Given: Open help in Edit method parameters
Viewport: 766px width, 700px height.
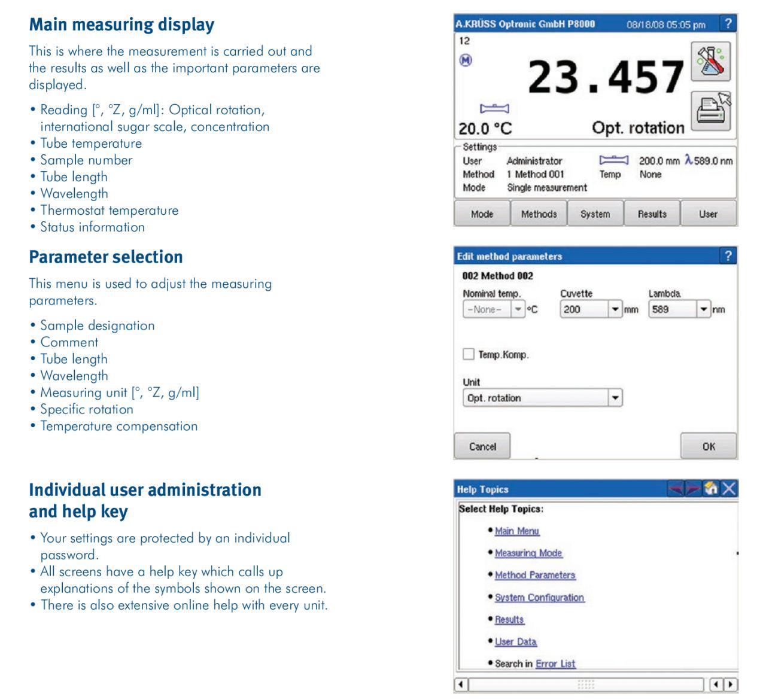Looking at the screenshot, I should tap(728, 256).
